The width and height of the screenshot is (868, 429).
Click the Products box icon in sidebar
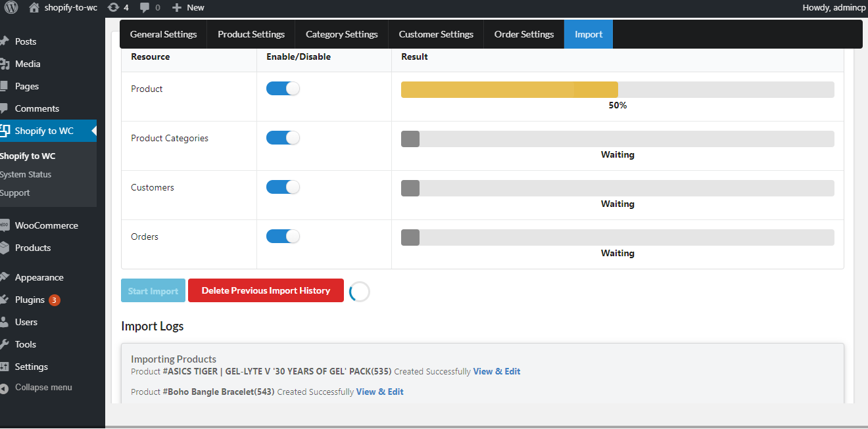pyautogui.click(x=4, y=248)
